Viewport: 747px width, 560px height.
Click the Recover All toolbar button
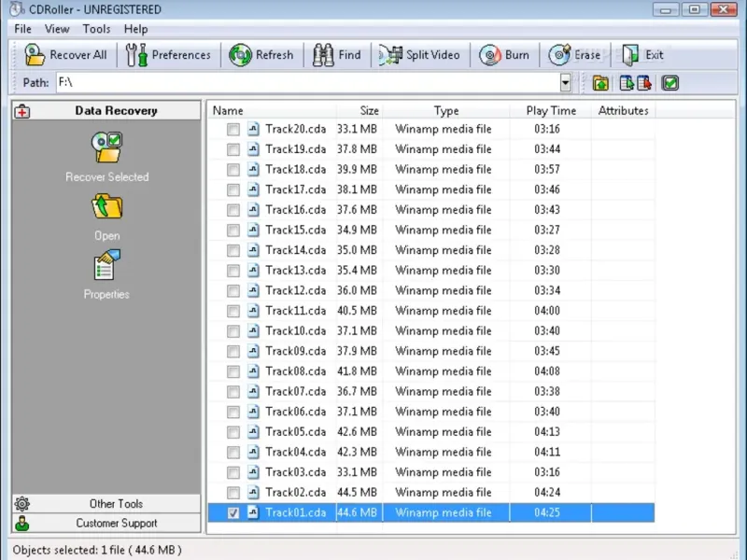(65, 55)
